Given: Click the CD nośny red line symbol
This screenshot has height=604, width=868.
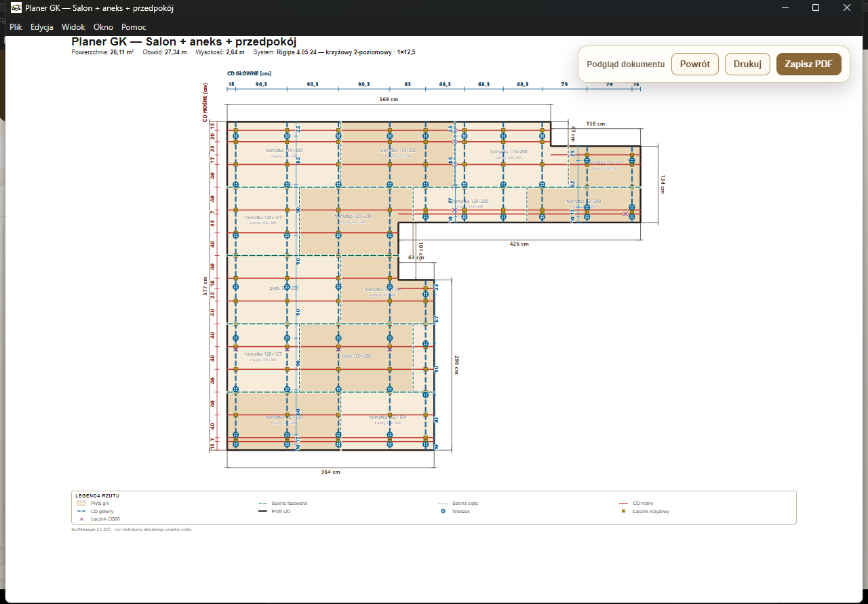Looking at the screenshot, I should [623, 504].
